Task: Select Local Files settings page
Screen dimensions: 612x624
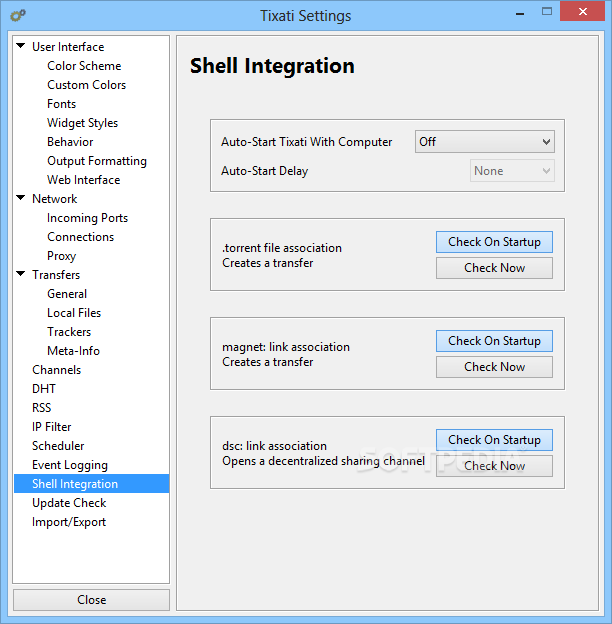Action: [74, 313]
